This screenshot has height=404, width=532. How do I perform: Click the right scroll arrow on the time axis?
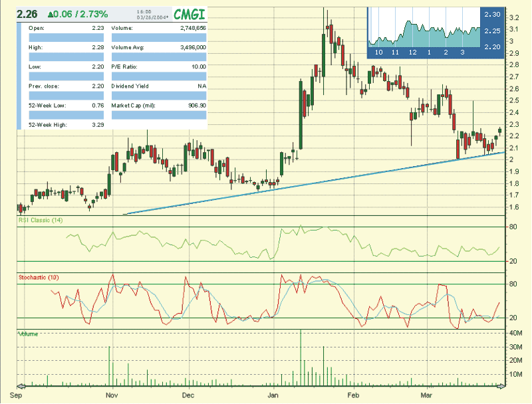click(x=501, y=386)
